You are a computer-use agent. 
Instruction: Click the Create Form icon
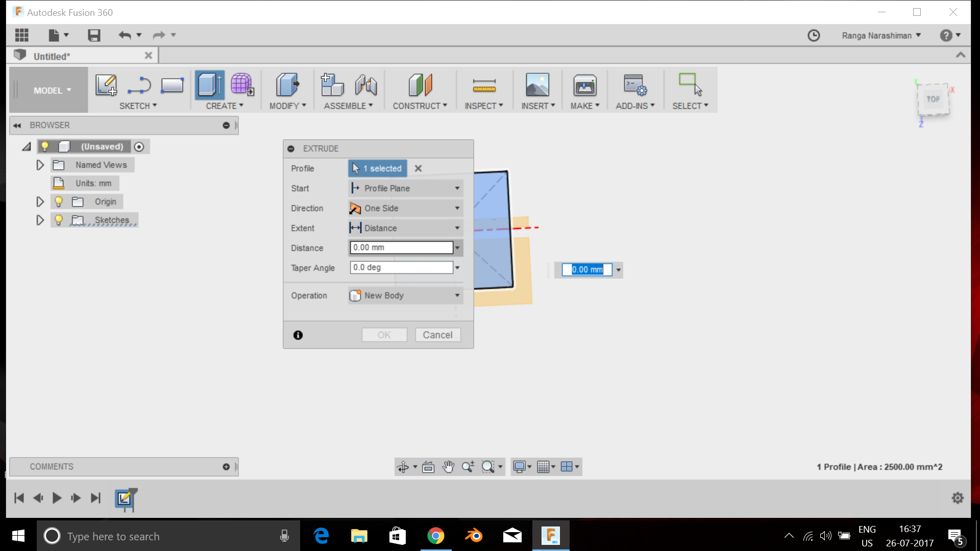242,85
